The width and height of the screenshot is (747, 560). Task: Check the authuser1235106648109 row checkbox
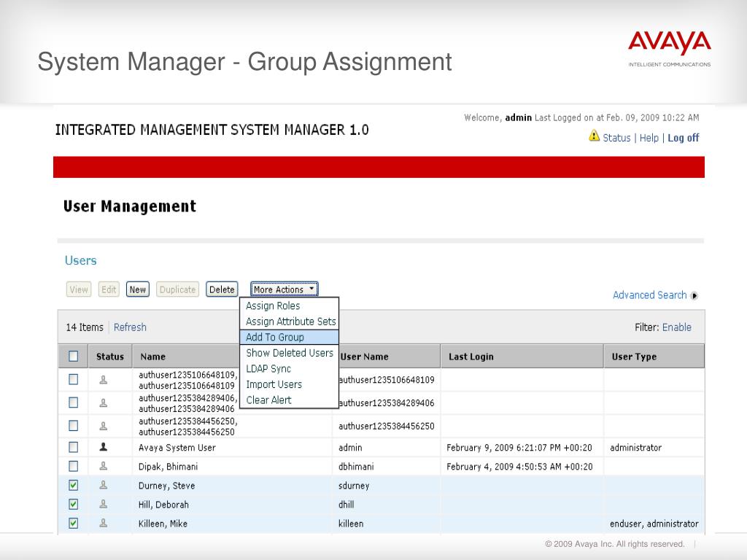point(74,379)
